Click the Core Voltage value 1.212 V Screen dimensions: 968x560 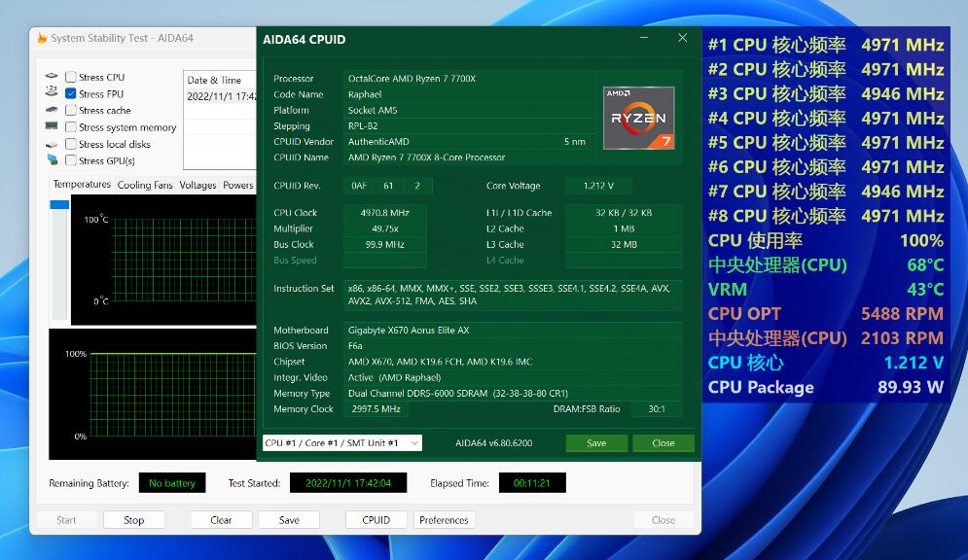[598, 185]
